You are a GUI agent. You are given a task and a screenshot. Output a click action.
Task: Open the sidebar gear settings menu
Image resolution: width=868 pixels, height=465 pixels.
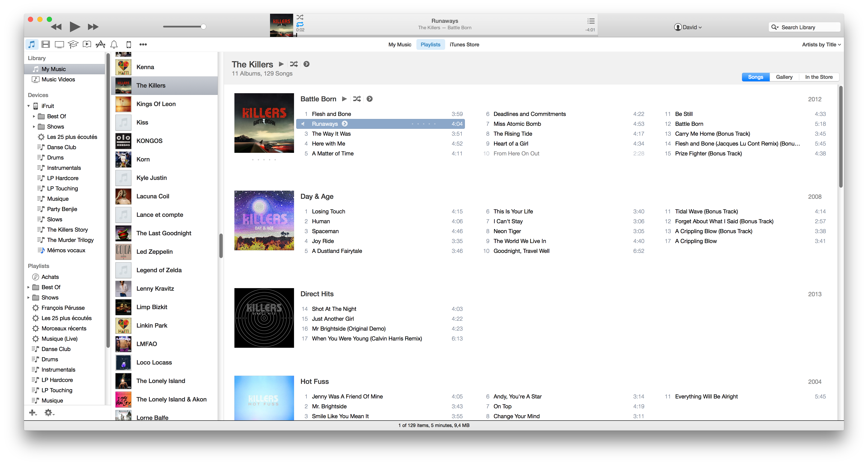coord(49,412)
